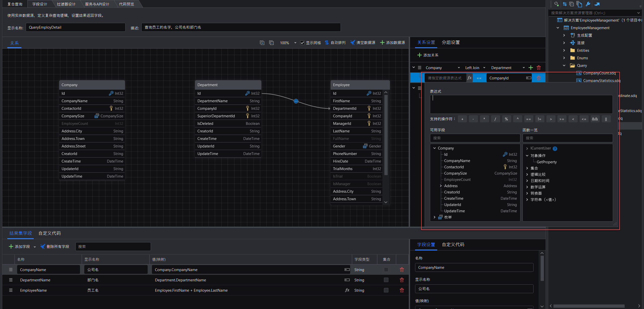Screen dimensions: 644x309
Task: Delete the EmployeeName result field row
Action: (x=402, y=290)
